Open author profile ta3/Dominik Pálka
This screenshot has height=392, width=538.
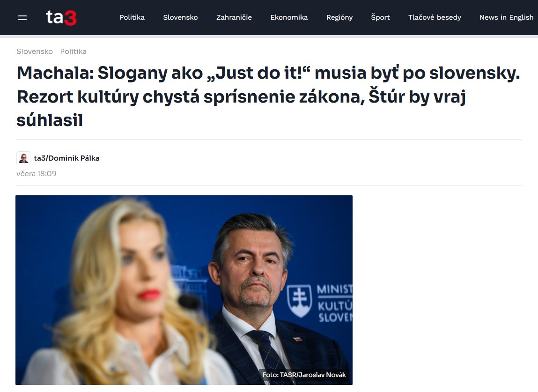(x=66, y=158)
